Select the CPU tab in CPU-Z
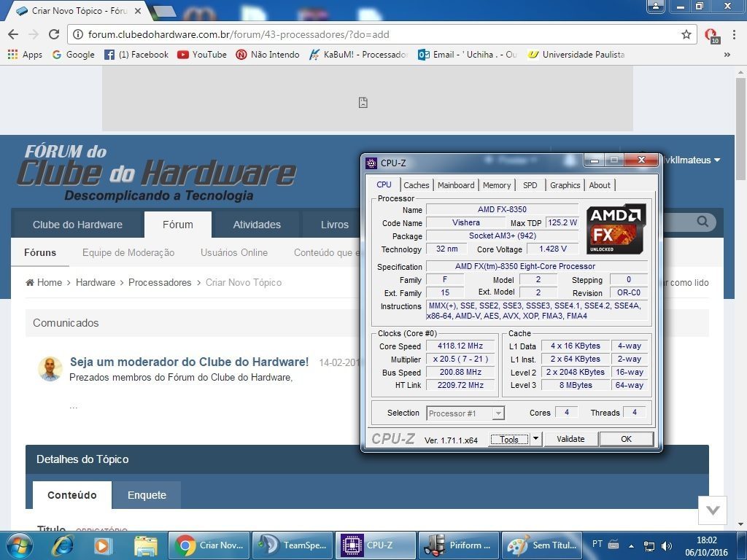This screenshot has width=747, height=560. pyautogui.click(x=384, y=184)
